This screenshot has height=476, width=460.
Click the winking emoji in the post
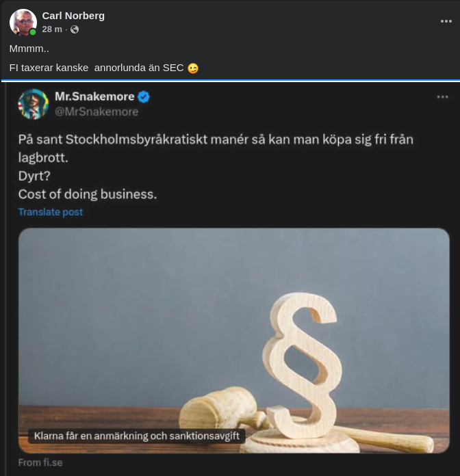(x=192, y=68)
